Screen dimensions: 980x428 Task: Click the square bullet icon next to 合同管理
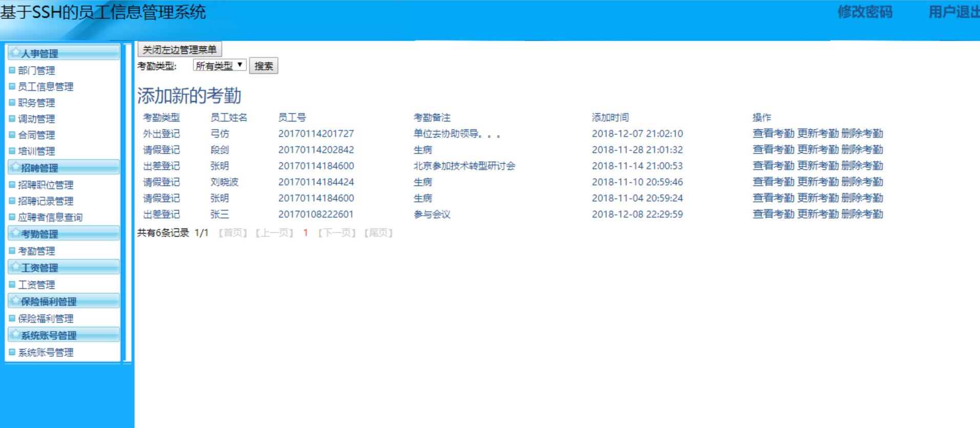coord(12,135)
